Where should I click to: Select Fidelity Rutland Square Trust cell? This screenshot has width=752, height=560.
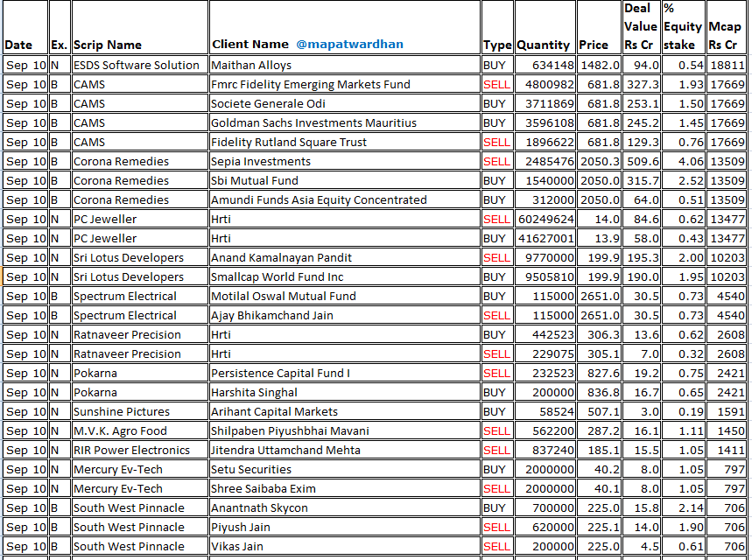coord(345,142)
